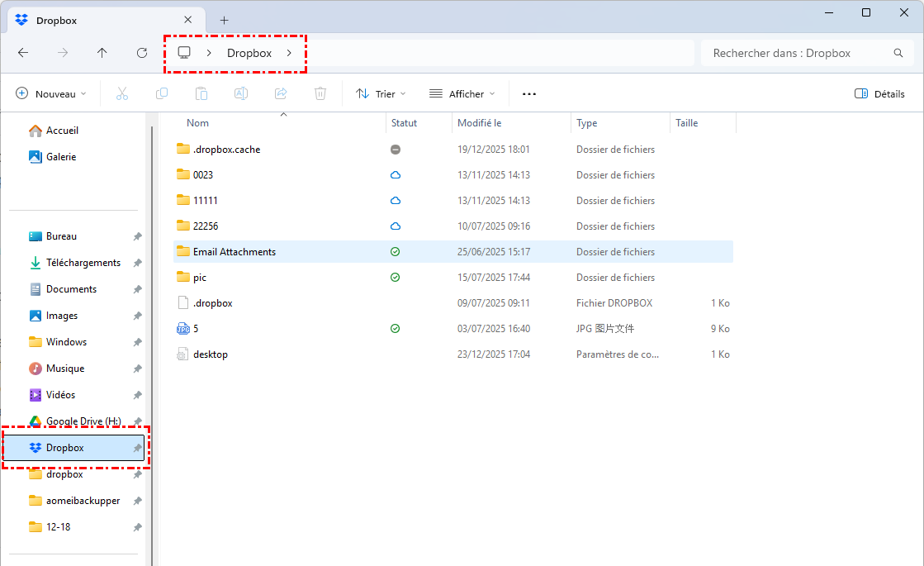The width and height of the screenshot is (924, 566).
Task: Navigate back with the left arrow
Action: (23, 53)
